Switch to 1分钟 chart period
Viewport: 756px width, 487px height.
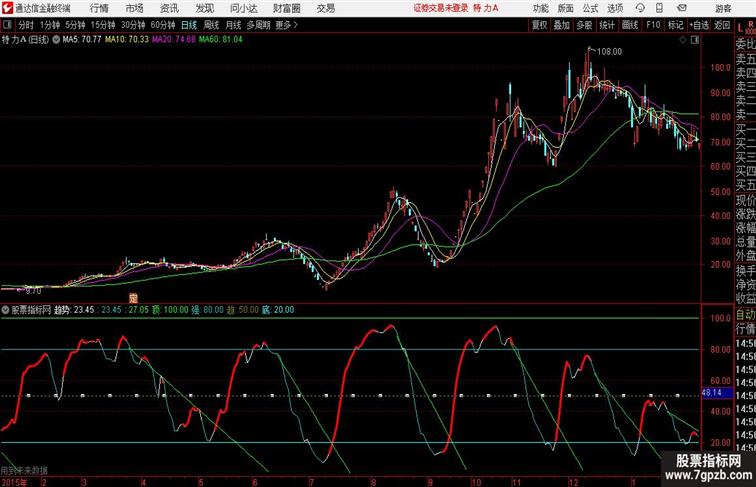coord(50,25)
